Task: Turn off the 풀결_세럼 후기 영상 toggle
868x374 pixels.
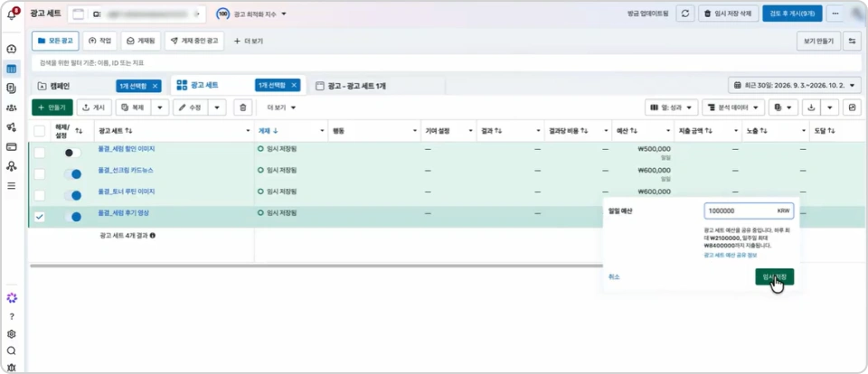Action: pyautogui.click(x=72, y=217)
